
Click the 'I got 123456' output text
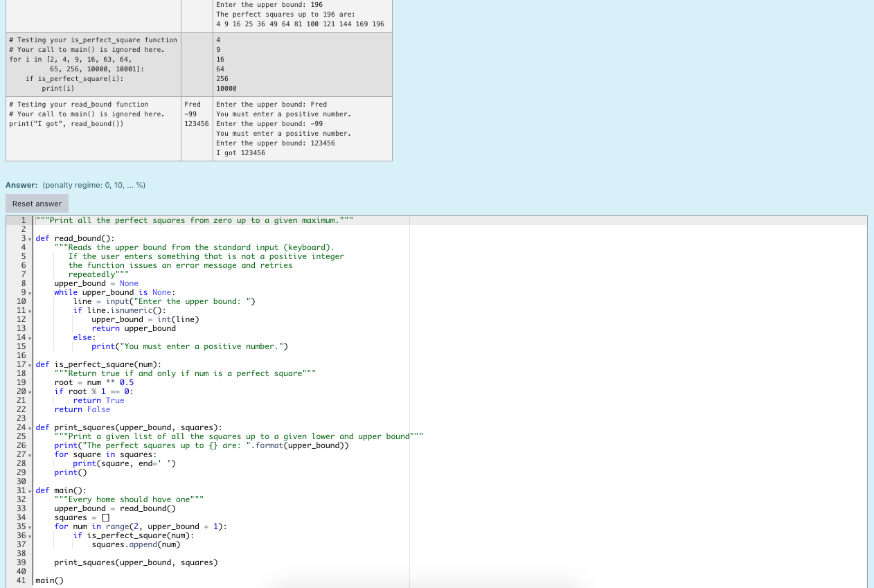[x=240, y=153]
